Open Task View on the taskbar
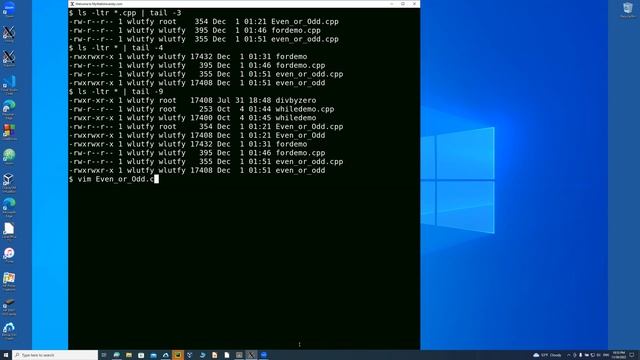This screenshot has width=640, height=360. point(104,355)
